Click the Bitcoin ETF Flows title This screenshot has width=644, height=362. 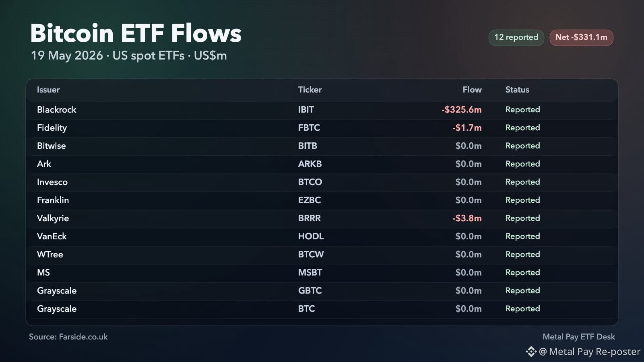coord(136,33)
